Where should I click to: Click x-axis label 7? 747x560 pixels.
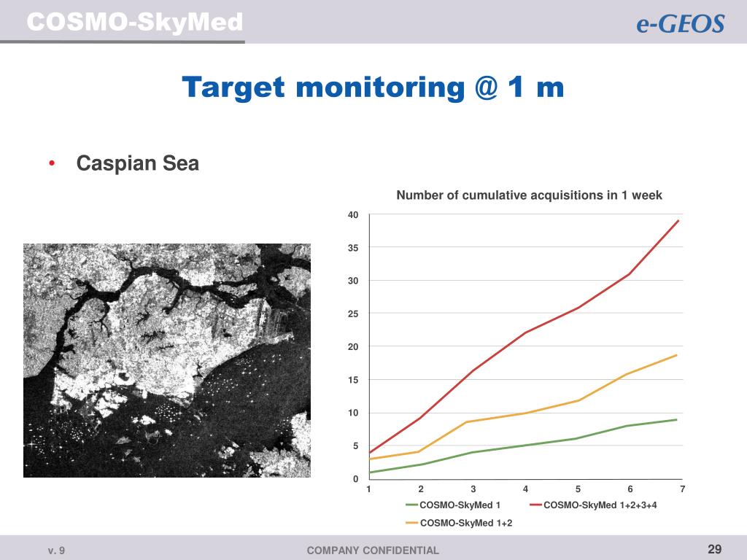(x=683, y=489)
